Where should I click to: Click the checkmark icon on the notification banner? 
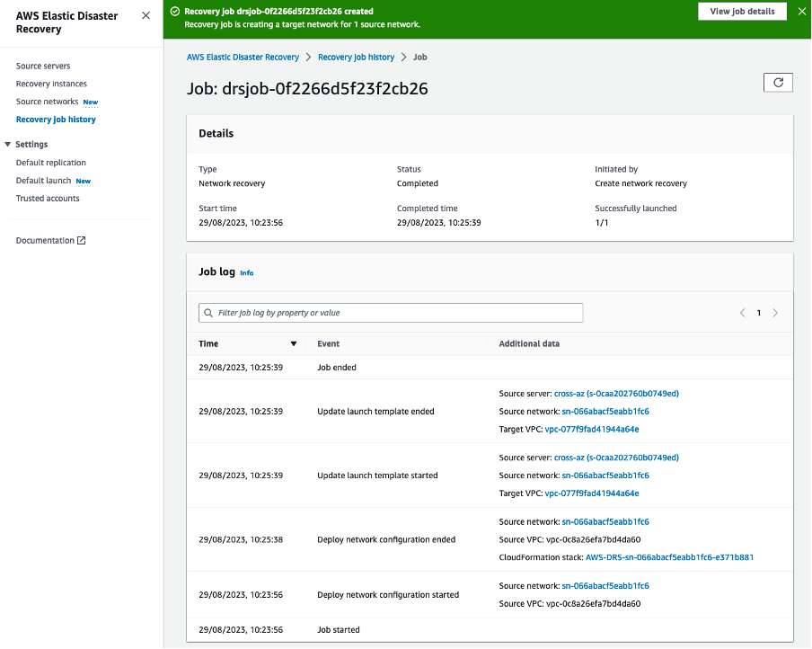coord(174,12)
